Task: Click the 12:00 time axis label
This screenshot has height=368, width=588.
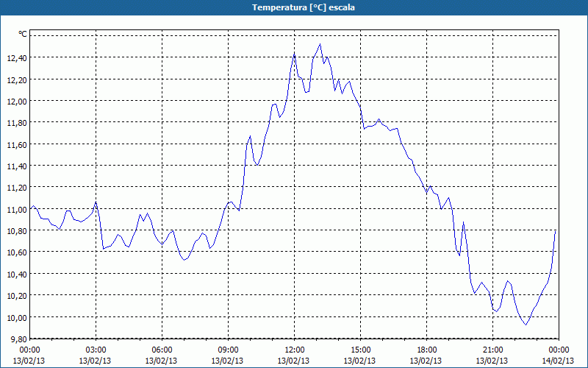Action: (295, 350)
